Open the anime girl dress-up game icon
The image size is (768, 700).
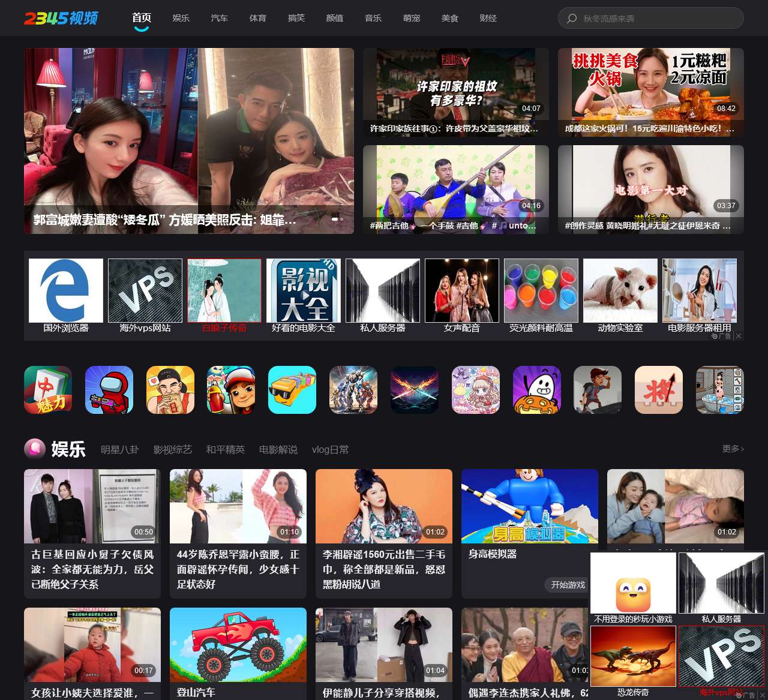pos(476,390)
